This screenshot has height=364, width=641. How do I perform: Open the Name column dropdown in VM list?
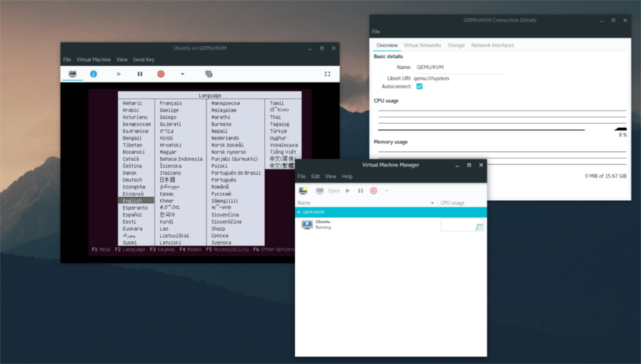click(431, 202)
